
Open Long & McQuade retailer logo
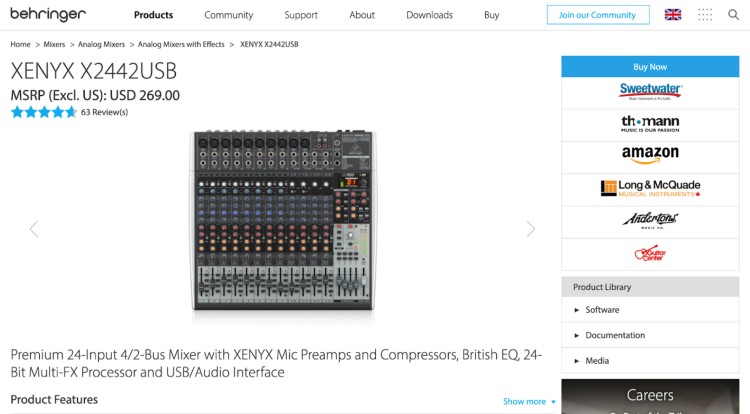point(650,189)
